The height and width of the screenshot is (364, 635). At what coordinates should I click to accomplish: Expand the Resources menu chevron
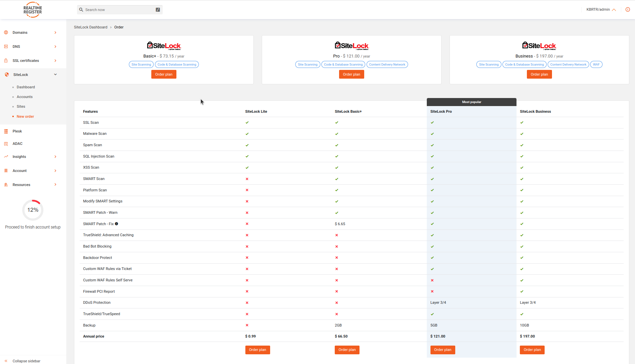[56, 185]
